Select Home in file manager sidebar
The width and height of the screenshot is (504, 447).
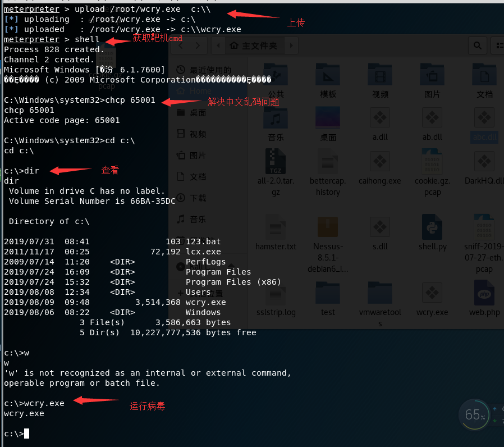click(x=194, y=91)
